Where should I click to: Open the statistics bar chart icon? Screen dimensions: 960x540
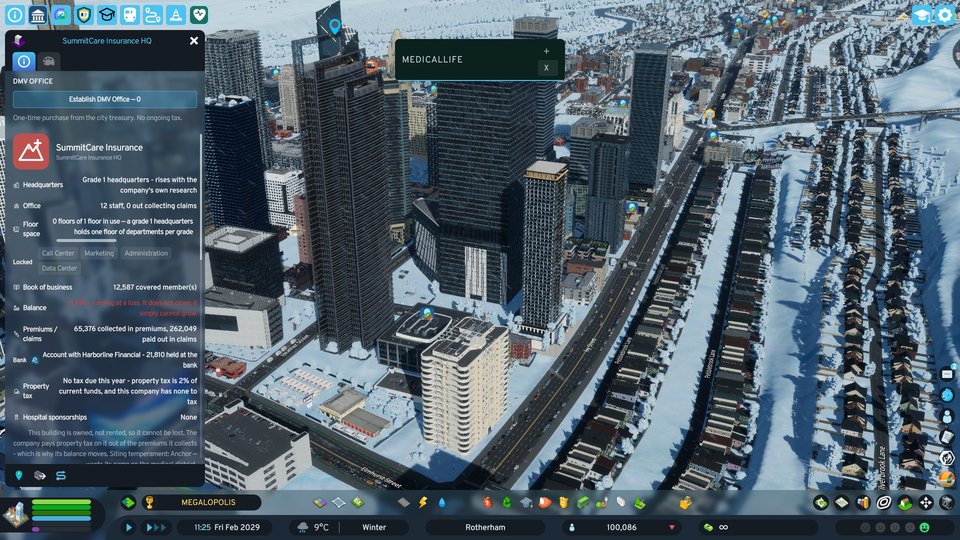point(863,503)
